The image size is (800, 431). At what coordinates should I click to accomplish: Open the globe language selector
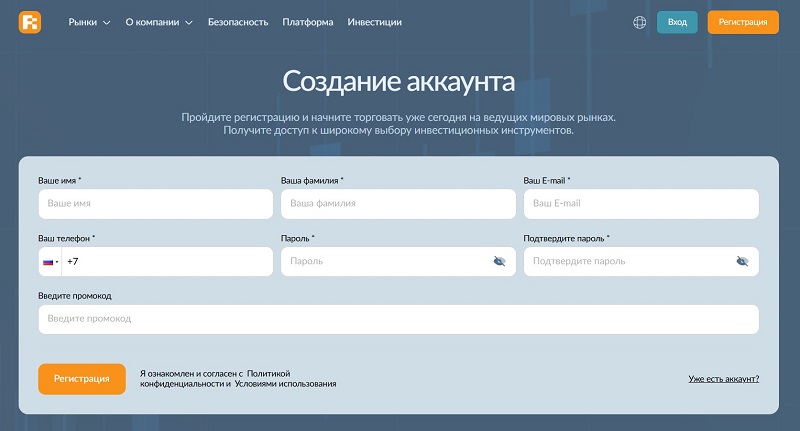[640, 22]
